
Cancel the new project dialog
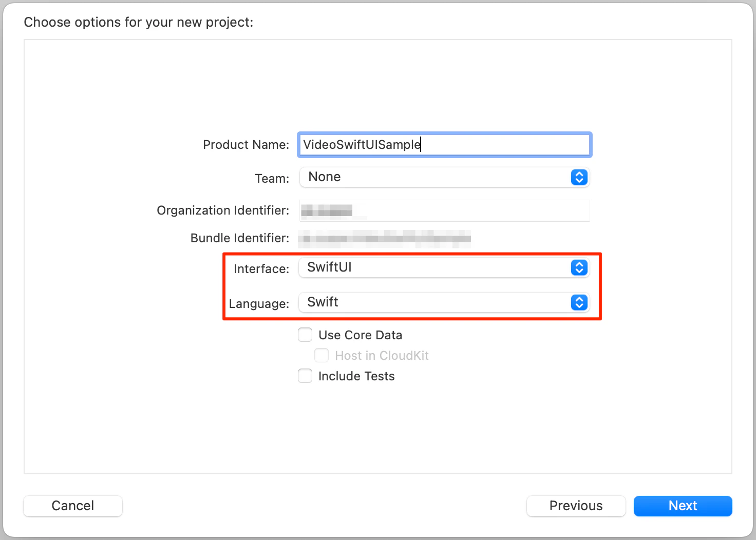[x=73, y=506]
